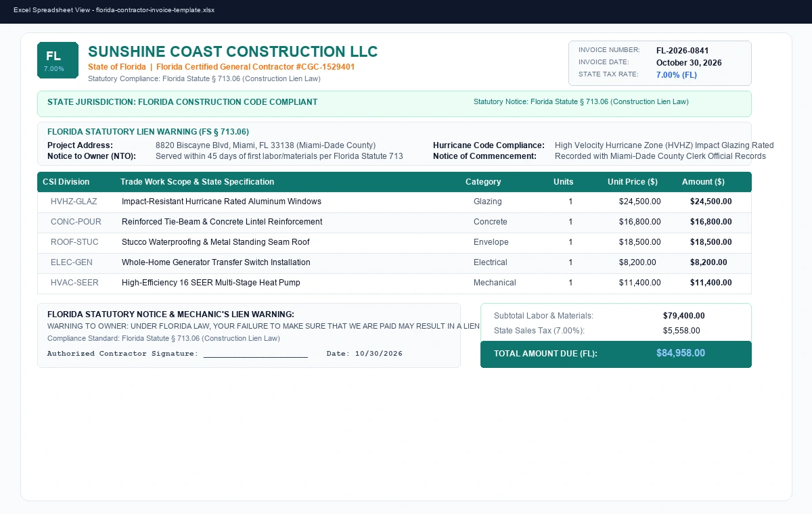Click the Electrical category cell
Viewport: 812px width, 514px height.
tap(491, 262)
